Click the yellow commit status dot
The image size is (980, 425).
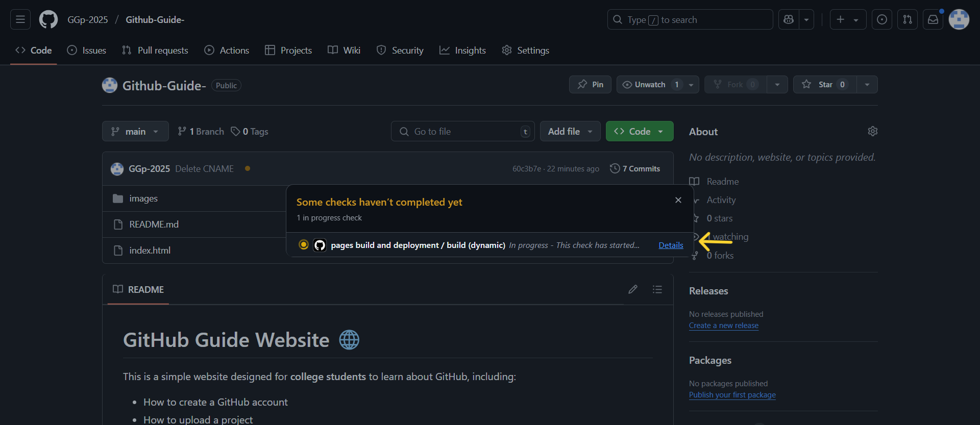pyautogui.click(x=248, y=168)
